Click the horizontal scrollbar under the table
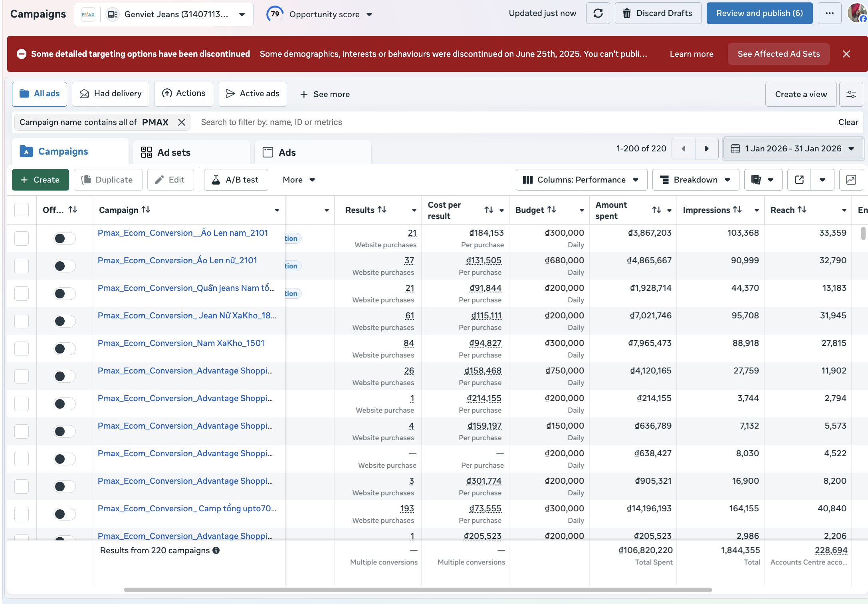The image size is (868, 604). (417, 590)
